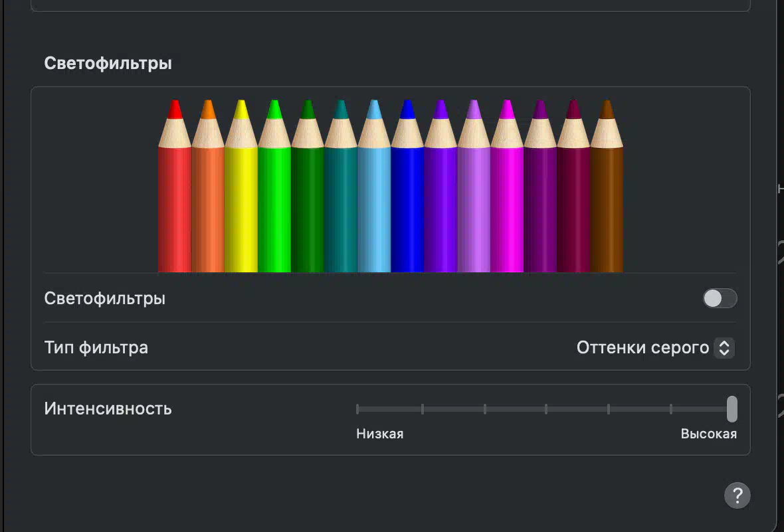Click the Интенсивность slider handle
Viewport: 784px width, 532px height.
(x=732, y=409)
